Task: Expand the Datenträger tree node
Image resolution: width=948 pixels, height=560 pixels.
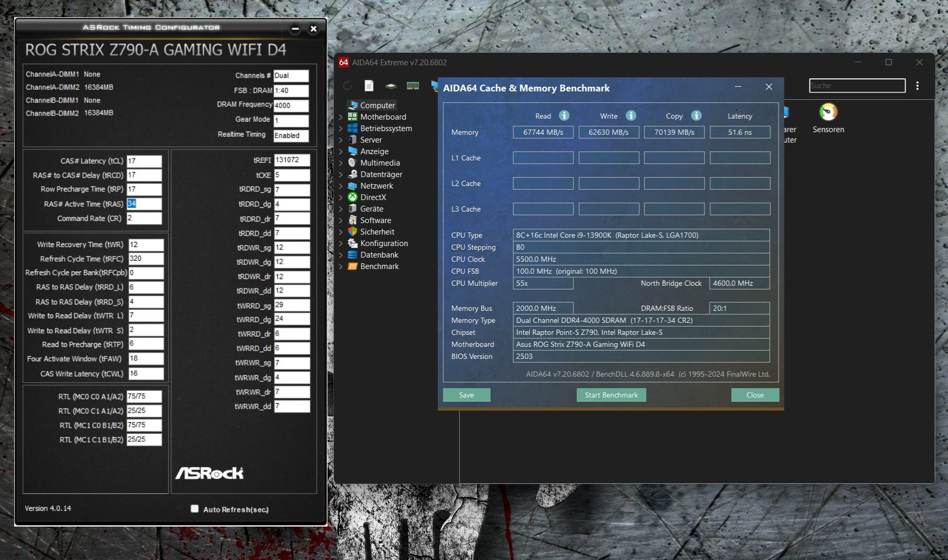Action: click(341, 174)
